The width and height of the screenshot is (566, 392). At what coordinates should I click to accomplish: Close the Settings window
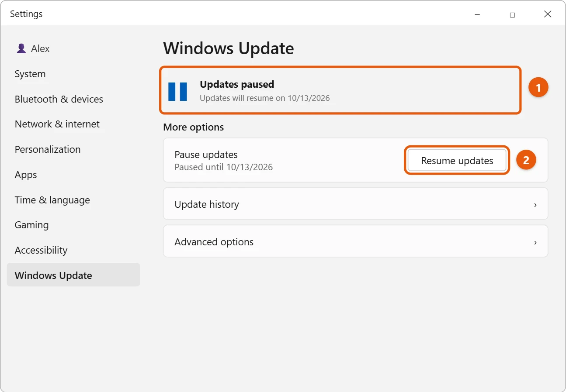tap(548, 14)
